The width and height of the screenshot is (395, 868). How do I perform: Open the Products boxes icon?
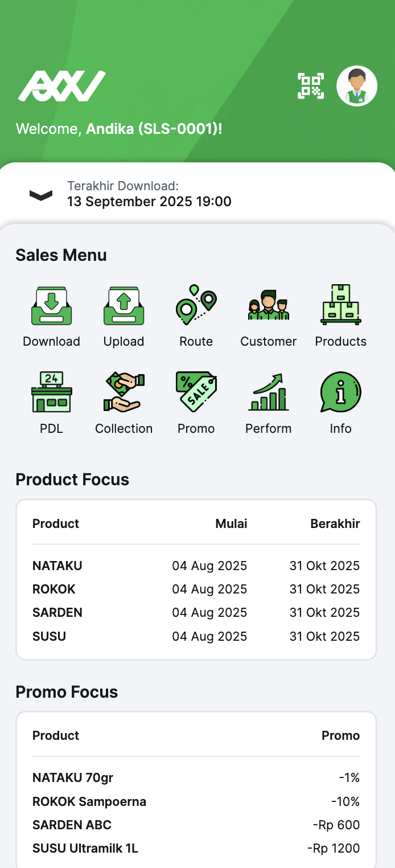(x=340, y=306)
